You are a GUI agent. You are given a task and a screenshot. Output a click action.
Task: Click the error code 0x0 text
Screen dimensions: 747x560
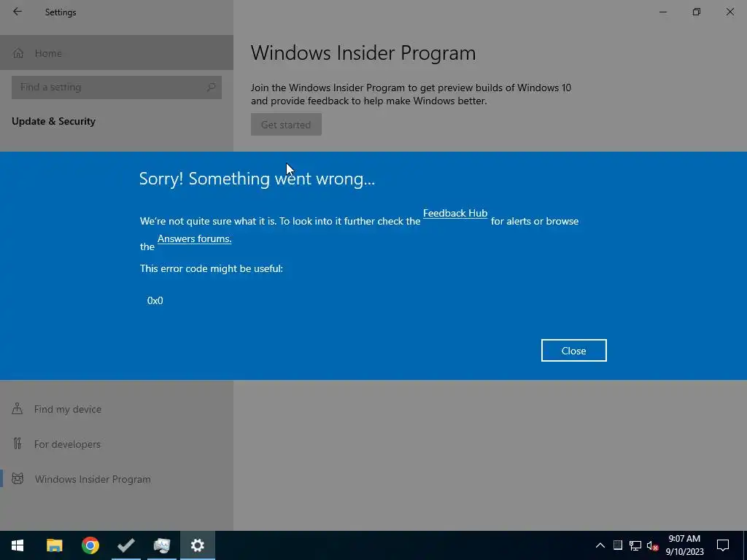point(155,300)
